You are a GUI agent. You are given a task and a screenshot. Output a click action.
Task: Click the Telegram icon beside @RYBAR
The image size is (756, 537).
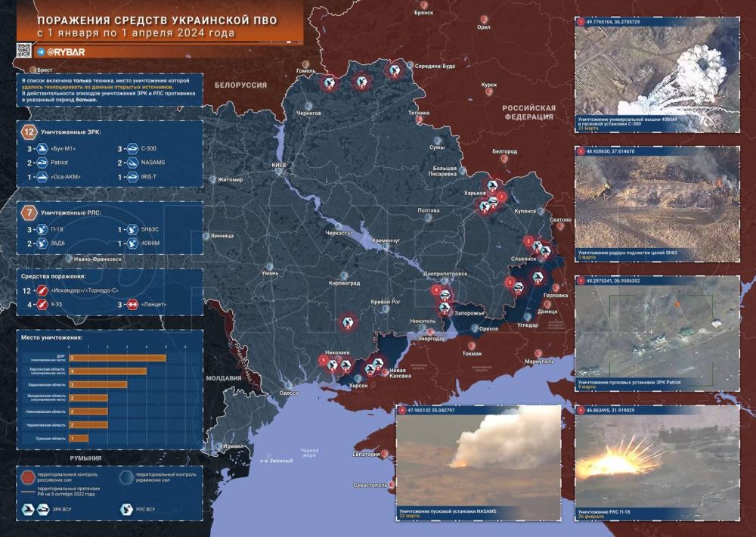pyautogui.click(x=39, y=52)
